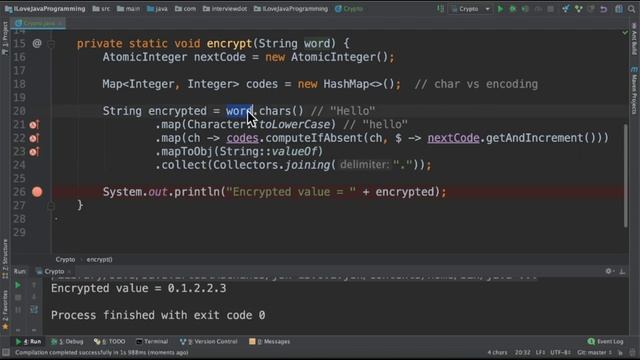Click the UTF-8 encoding status entry
This screenshot has width=640, height=360.
pos(560,353)
